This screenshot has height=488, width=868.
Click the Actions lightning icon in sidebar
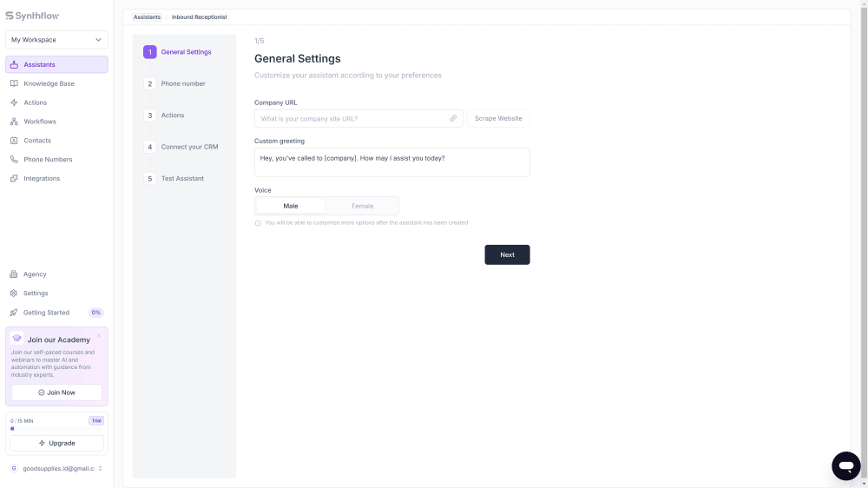click(14, 102)
